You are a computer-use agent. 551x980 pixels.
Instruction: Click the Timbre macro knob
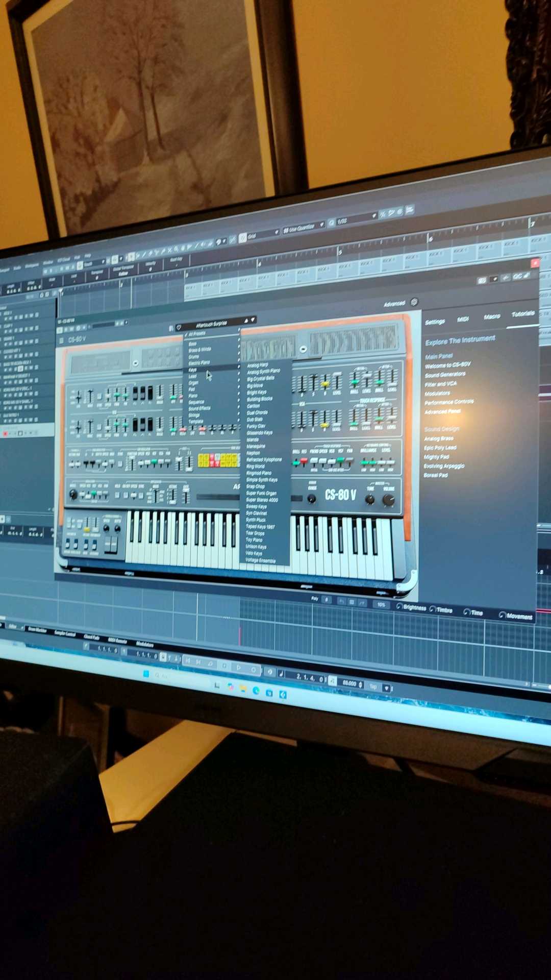(433, 609)
